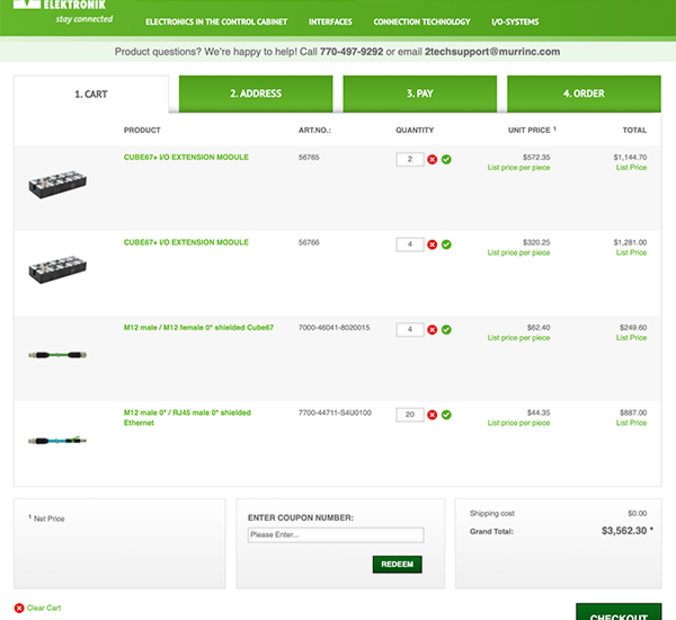Focus quantity field for article 56766

pos(410,244)
